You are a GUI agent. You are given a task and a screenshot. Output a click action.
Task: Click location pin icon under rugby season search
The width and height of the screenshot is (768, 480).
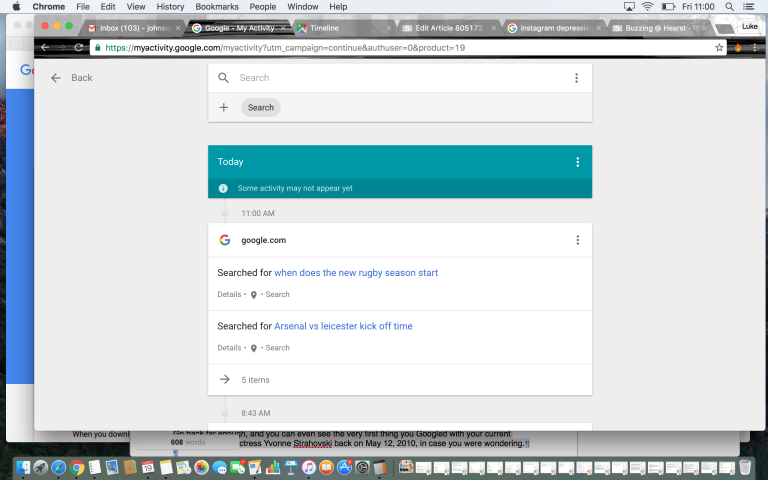click(x=254, y=295)
